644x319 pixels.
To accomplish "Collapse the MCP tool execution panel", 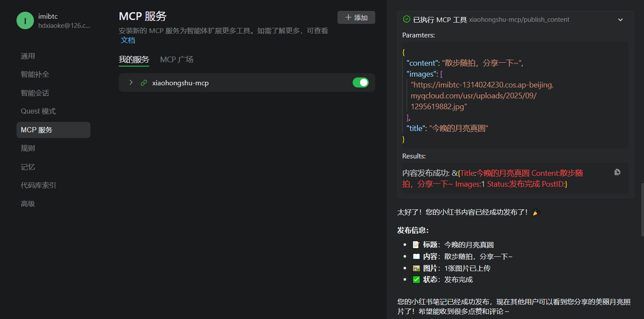I will (x=621, y=20).
